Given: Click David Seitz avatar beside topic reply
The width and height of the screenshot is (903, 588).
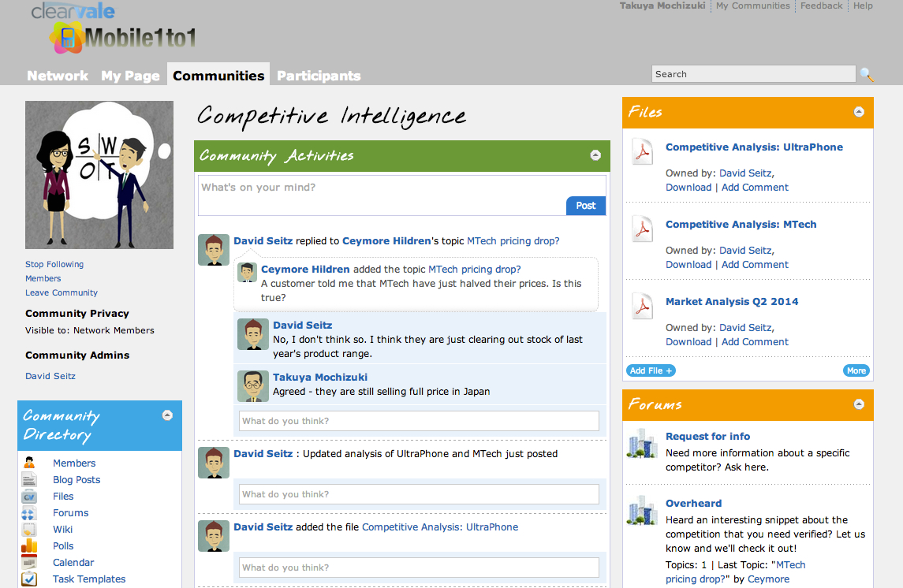Looking at the screenshot, I should pyautogui.click(x=214, y=250).
